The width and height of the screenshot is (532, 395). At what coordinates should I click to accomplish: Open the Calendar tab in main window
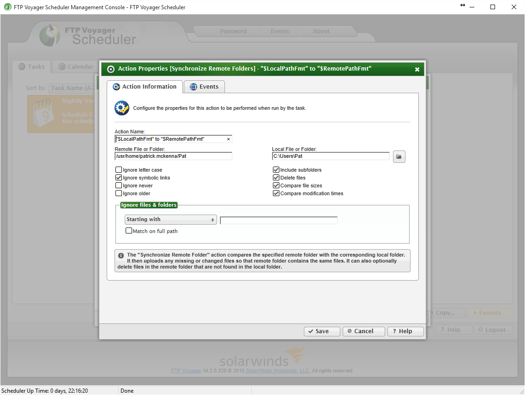tap(75, 67)
